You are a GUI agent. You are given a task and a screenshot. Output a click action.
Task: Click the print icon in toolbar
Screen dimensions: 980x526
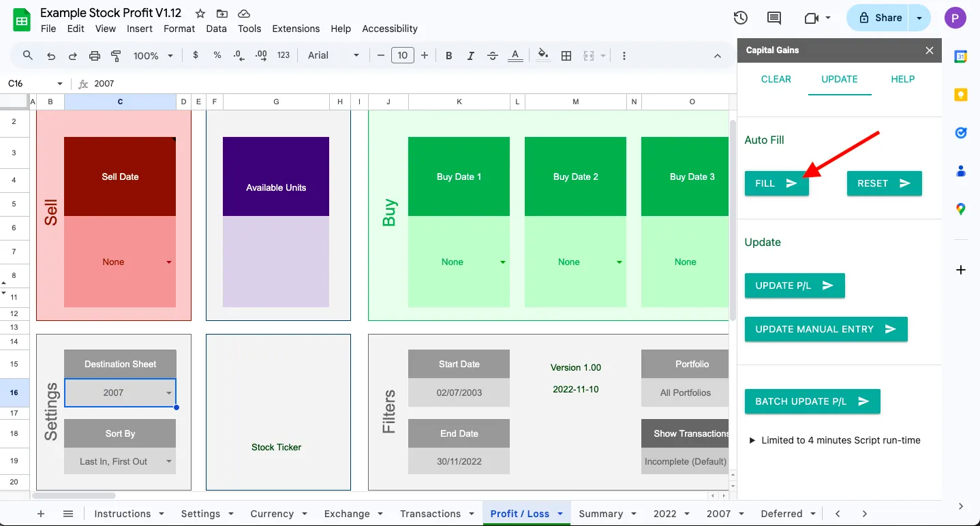click(95, 56)
